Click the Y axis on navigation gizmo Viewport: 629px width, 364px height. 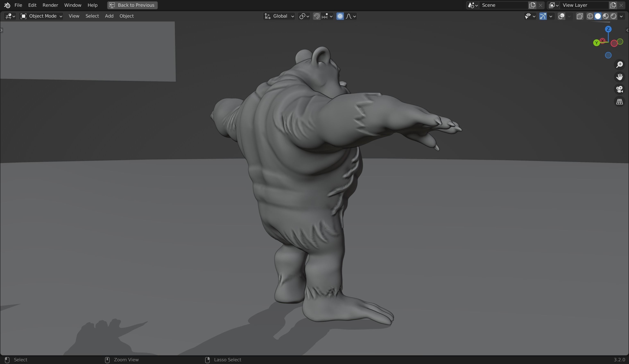(x=596, y=43)
